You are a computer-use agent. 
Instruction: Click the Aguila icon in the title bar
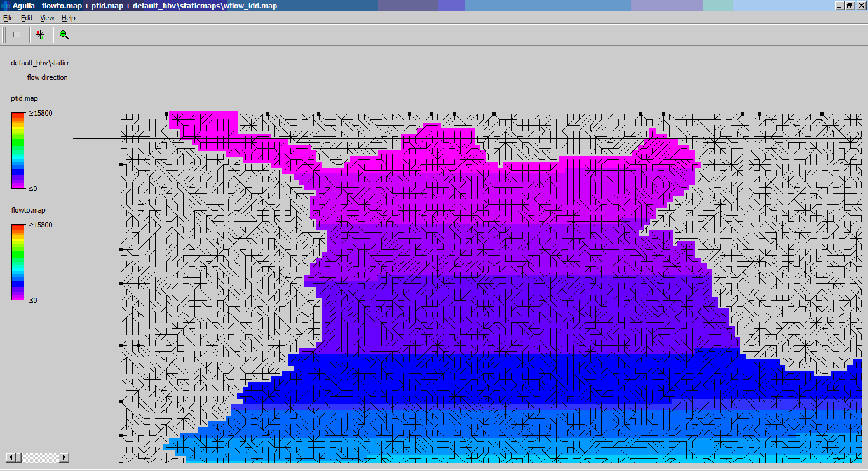5,5
